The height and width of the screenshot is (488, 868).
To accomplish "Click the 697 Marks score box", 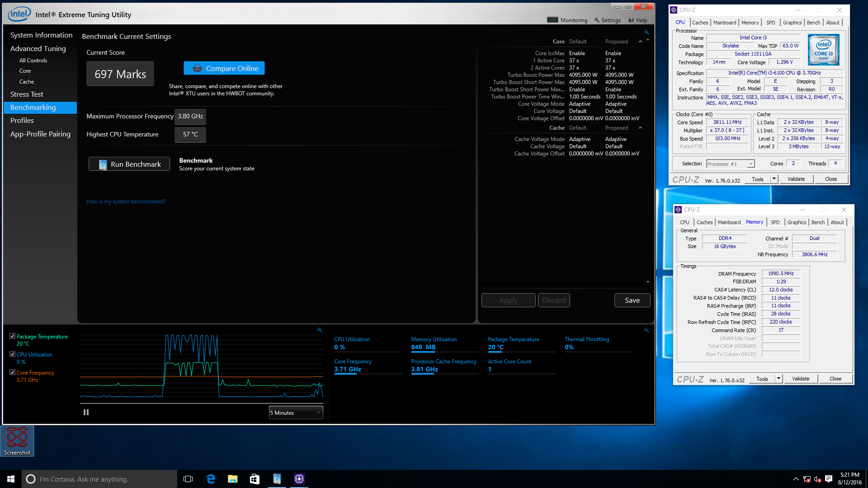I will [120, 74].
